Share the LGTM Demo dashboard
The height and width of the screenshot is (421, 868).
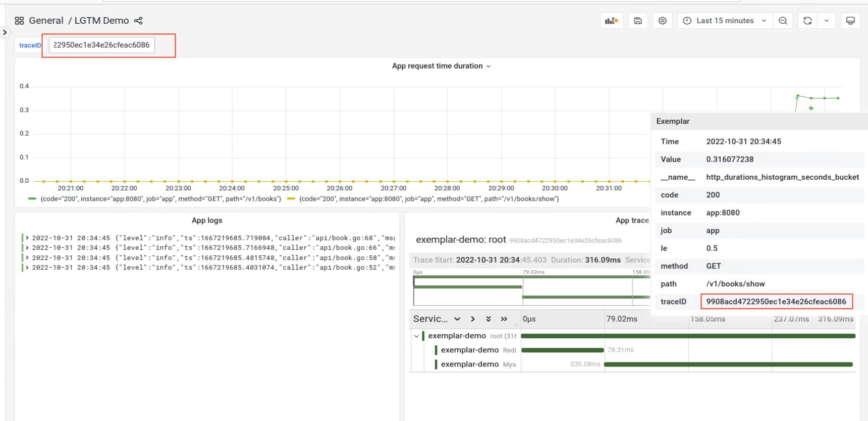pos(138,21)
